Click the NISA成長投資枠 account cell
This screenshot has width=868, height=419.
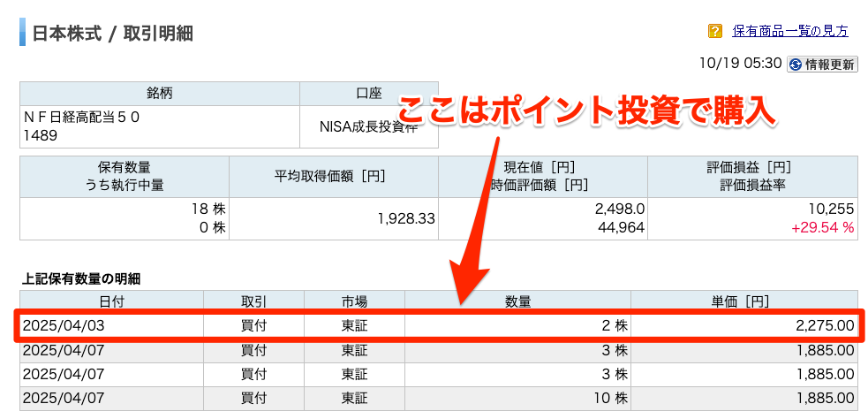point(369,126)
